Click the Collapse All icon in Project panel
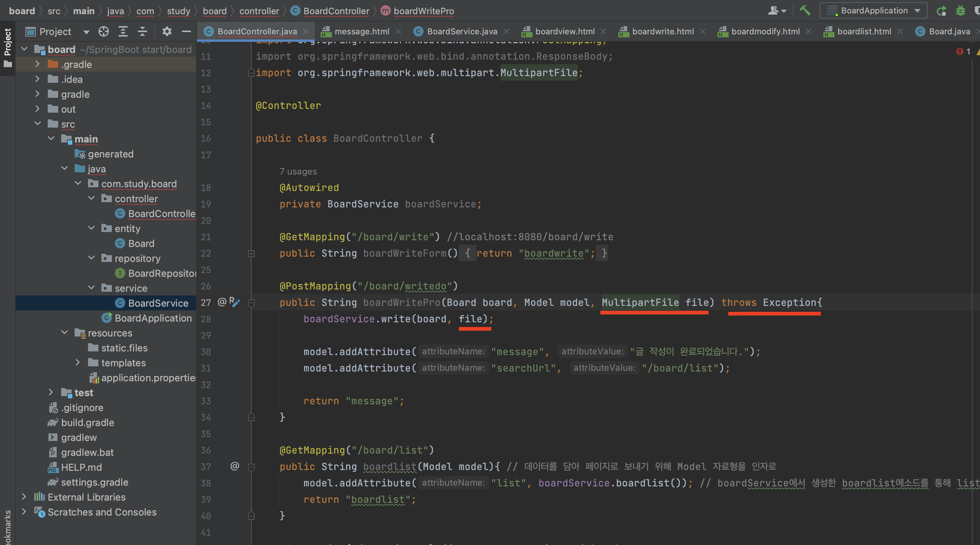980x545 pixels. tap(142, 32)
